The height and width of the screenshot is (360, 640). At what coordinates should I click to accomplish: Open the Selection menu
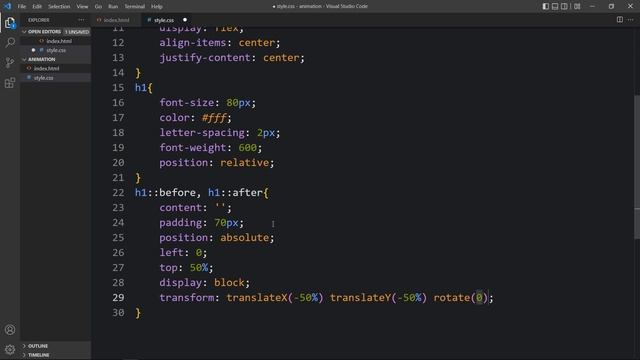point(59,7)
